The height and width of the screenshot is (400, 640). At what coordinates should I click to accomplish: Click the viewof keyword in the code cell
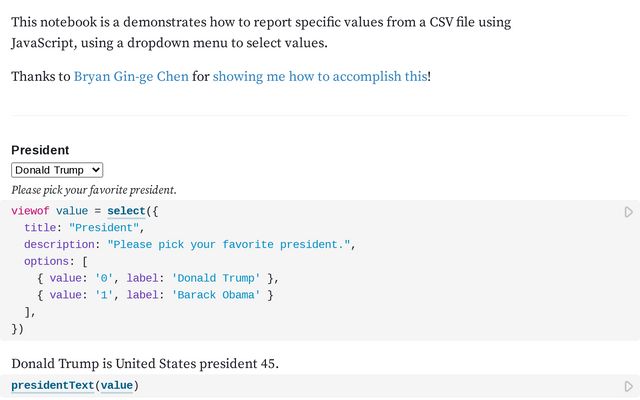[30, 211]
